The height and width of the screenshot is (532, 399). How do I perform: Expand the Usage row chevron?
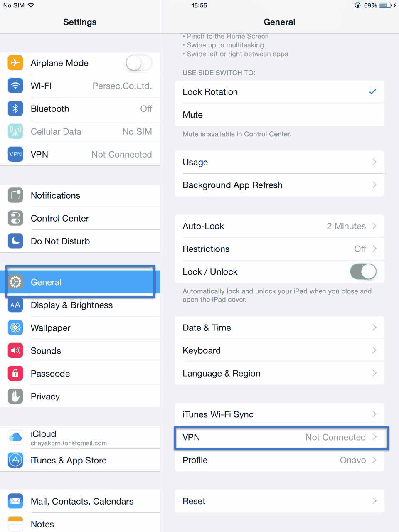[x=374, y=162]
